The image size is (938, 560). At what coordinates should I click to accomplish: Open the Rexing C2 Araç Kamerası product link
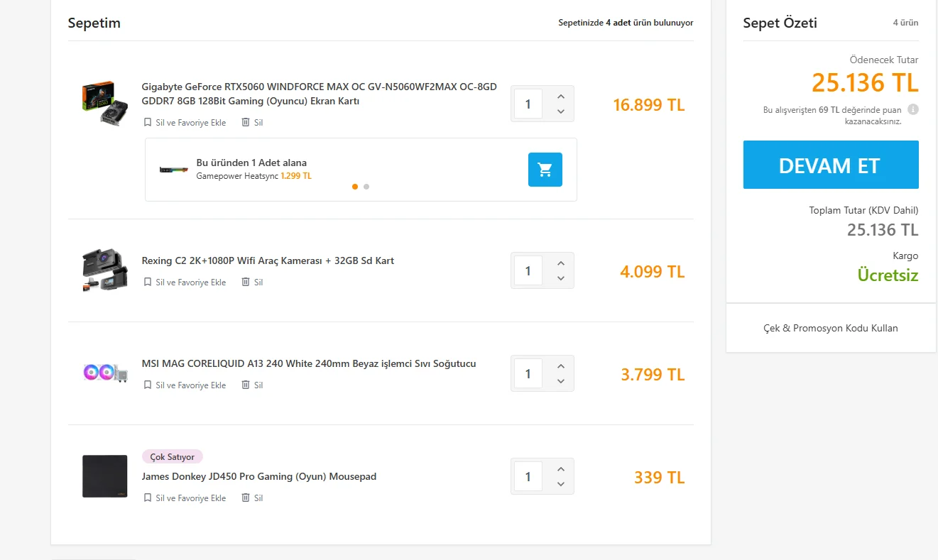point(268,260)
